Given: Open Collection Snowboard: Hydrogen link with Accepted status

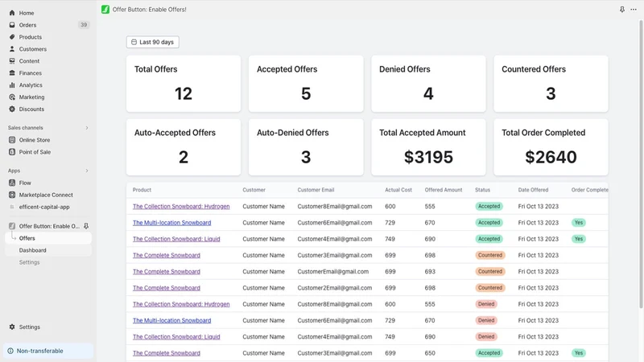Looking at the screenshot, I should [181, 207].
